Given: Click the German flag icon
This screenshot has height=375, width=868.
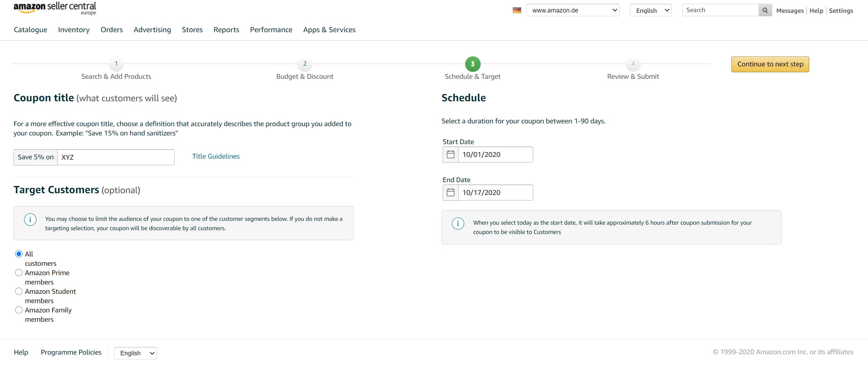Looking at the screenshot, I should point(517,10).
